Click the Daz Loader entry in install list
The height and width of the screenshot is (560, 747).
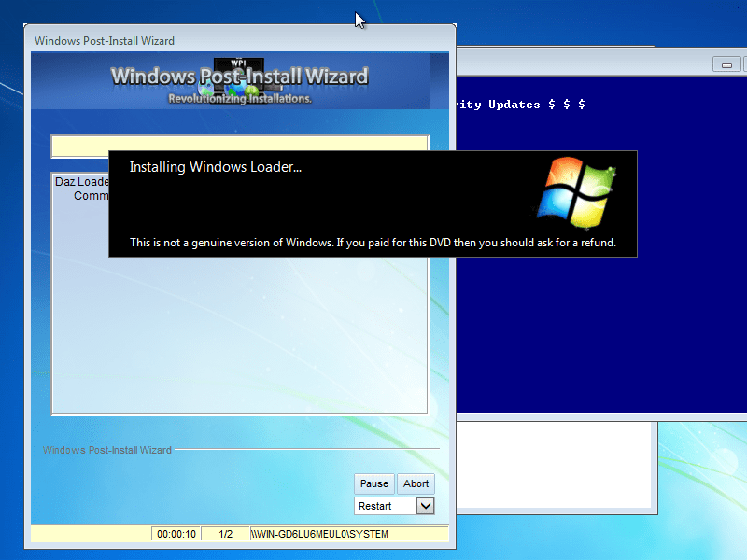coord(82,181)
